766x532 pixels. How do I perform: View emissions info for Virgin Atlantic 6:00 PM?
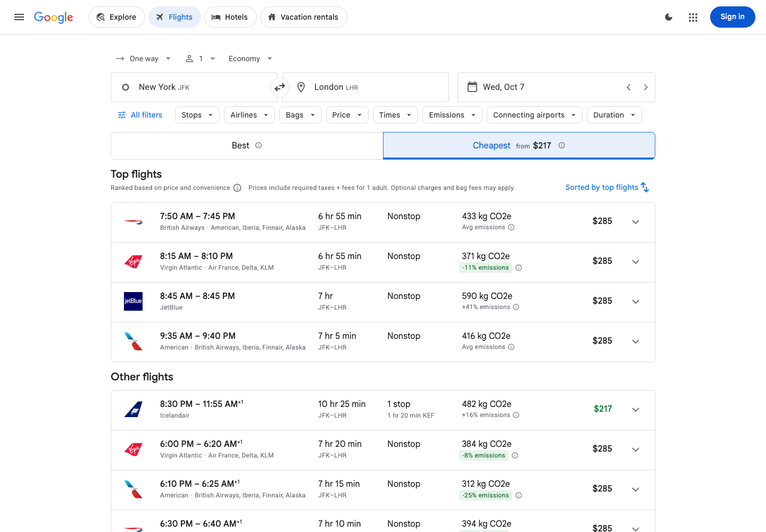[515, 455]
